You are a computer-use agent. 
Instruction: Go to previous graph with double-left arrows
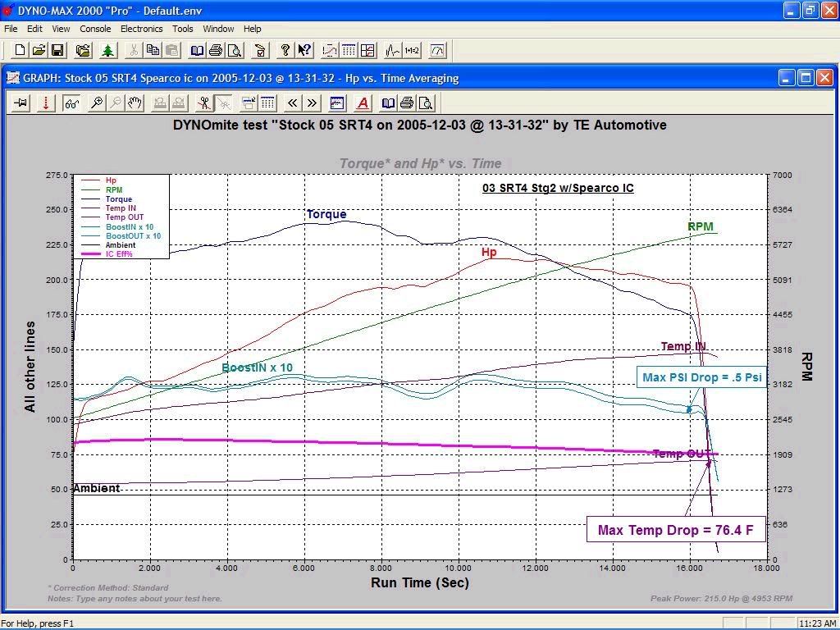click(x=293, y=103)
